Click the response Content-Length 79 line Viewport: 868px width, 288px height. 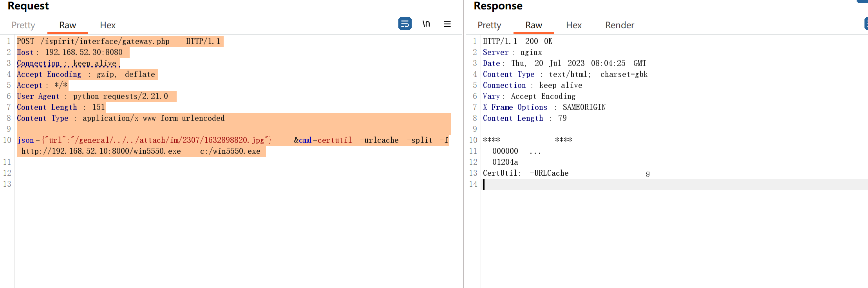[525, 118]
